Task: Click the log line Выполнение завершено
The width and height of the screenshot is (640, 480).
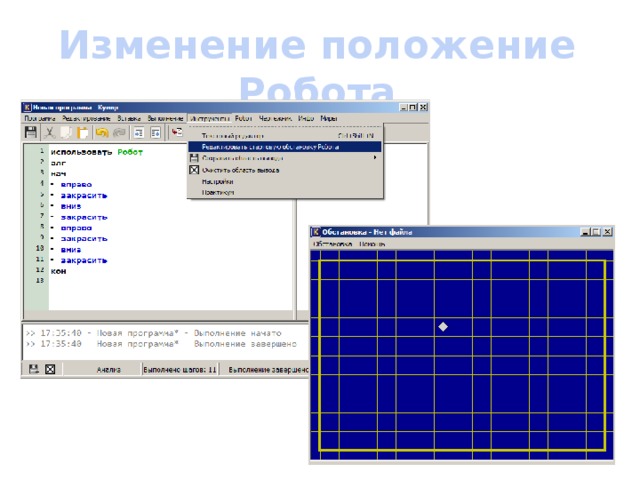Action: click(161, 344)
